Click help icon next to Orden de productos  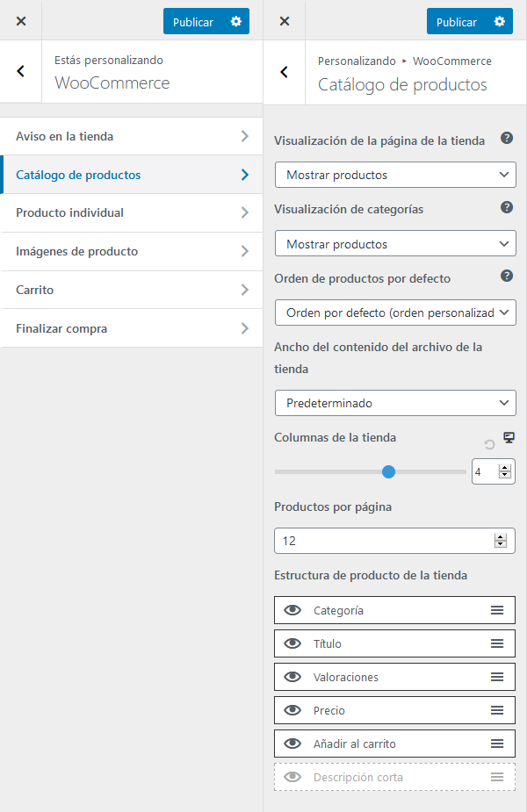506,276
